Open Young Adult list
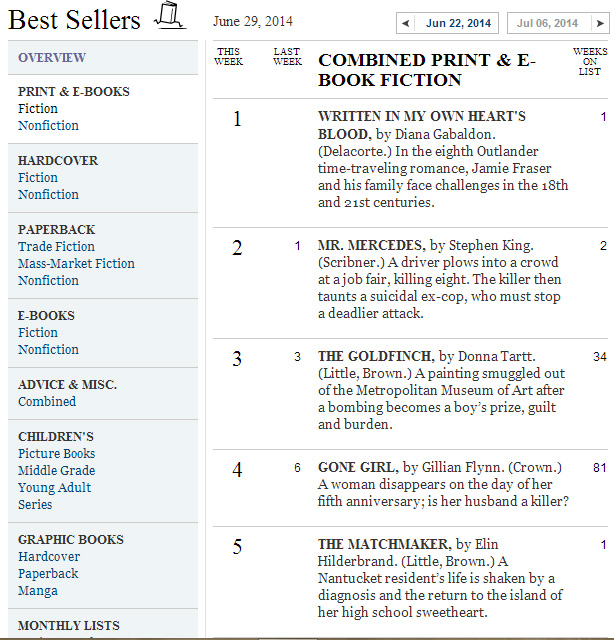 coord(54,487)
